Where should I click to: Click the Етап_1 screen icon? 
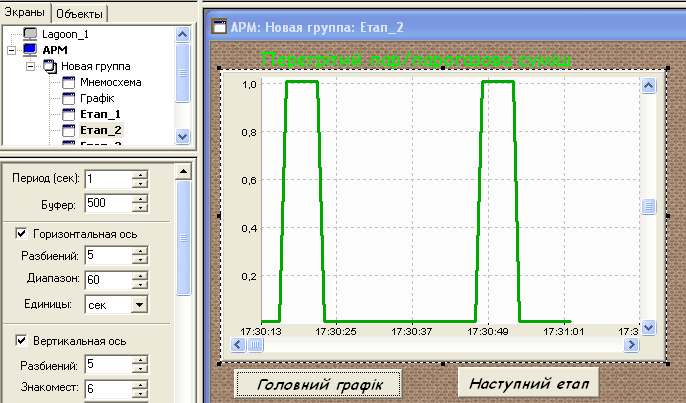coord(69,114)
